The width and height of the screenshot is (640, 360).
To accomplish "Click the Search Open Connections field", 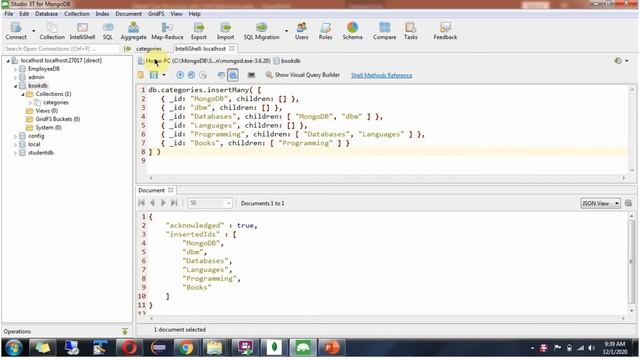I will [x=61, y=49].
